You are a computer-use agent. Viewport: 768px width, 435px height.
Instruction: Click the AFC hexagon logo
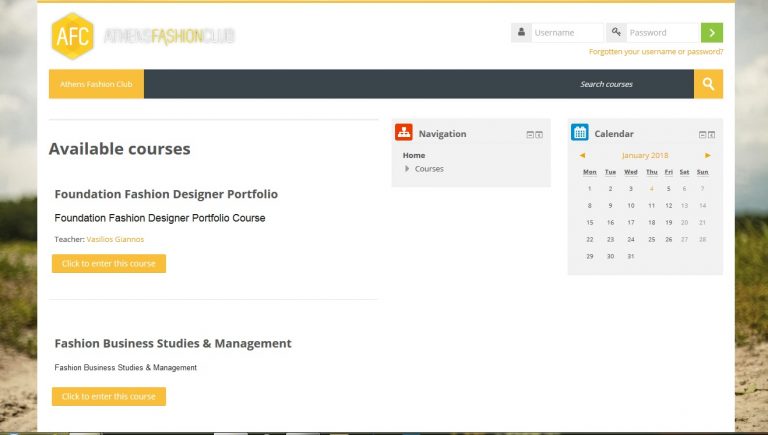73,37
